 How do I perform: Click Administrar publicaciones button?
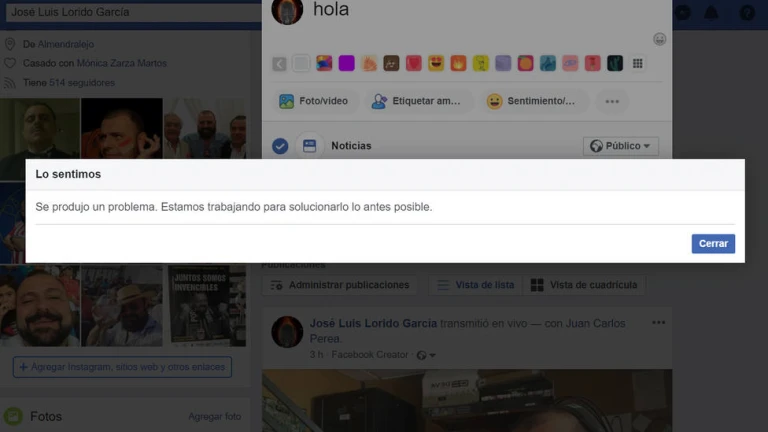click(x=339, y=285)
